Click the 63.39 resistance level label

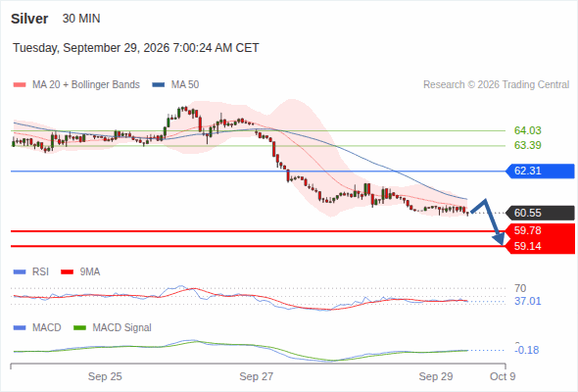pyautogui.click(x=527, y=145)
